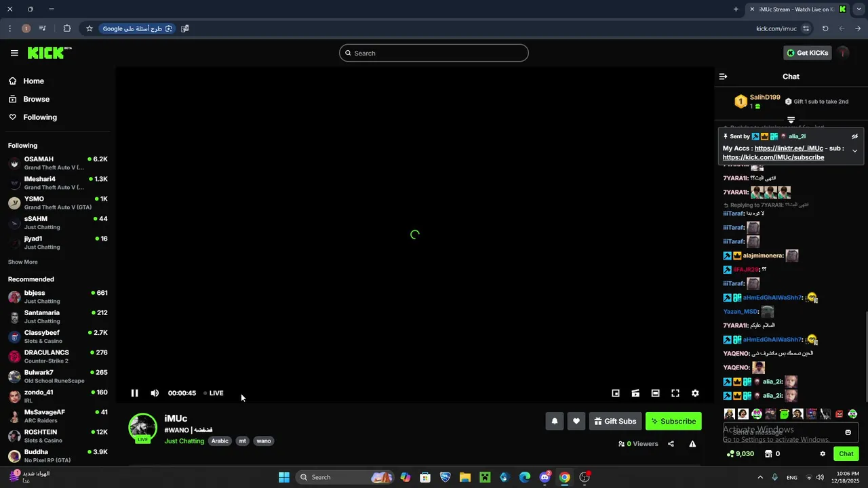View the 9,030 channel points
Screen dimensions: 868x488
(x=740, y=454)
